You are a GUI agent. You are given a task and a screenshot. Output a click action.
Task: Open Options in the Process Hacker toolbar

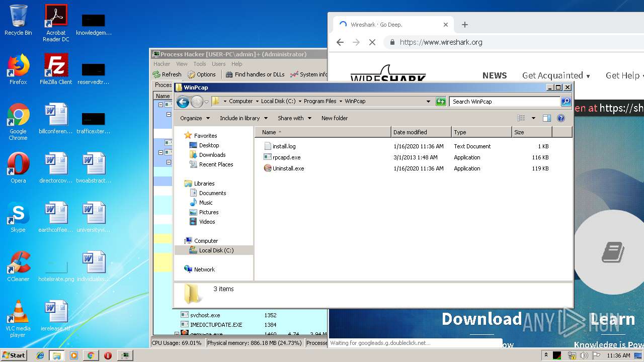(x=202, y=74)
